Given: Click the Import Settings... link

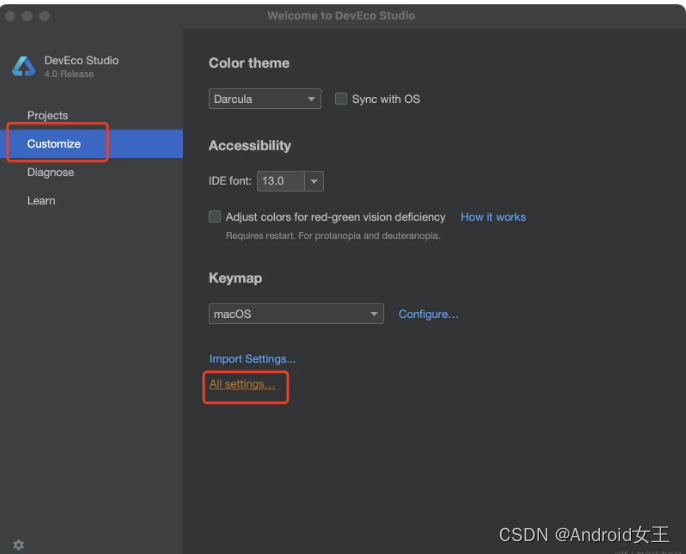Looking at the screenshot, I should click(252, 359).
